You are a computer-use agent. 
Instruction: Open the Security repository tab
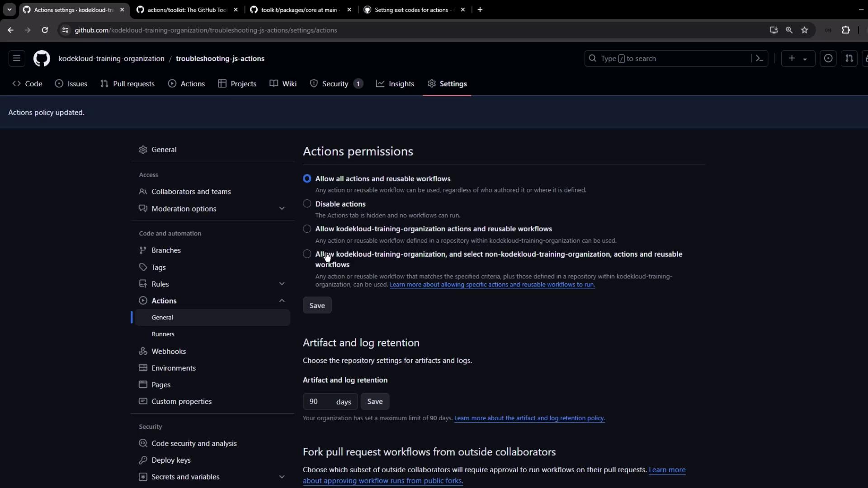335,84
